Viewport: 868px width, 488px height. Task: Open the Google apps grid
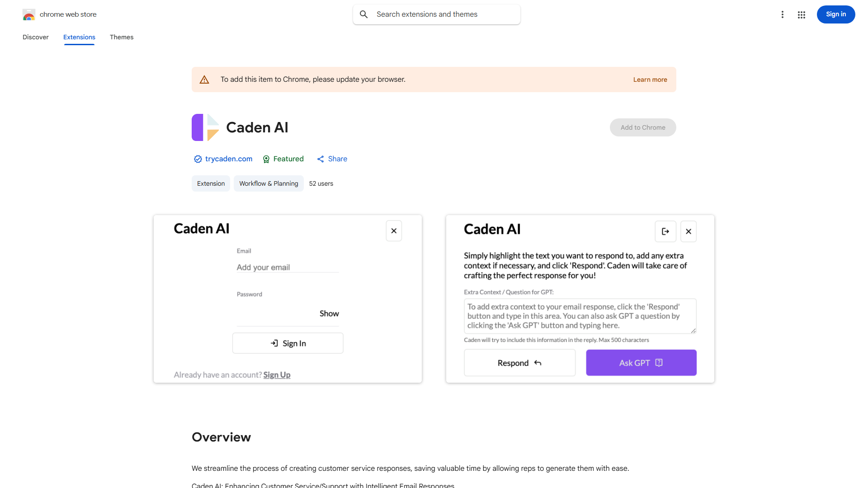802,14
